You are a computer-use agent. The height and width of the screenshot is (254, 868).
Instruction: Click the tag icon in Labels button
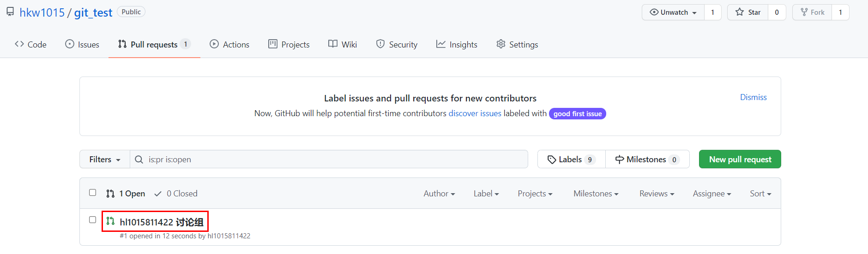pyautogui.click(x=552, y=159)
